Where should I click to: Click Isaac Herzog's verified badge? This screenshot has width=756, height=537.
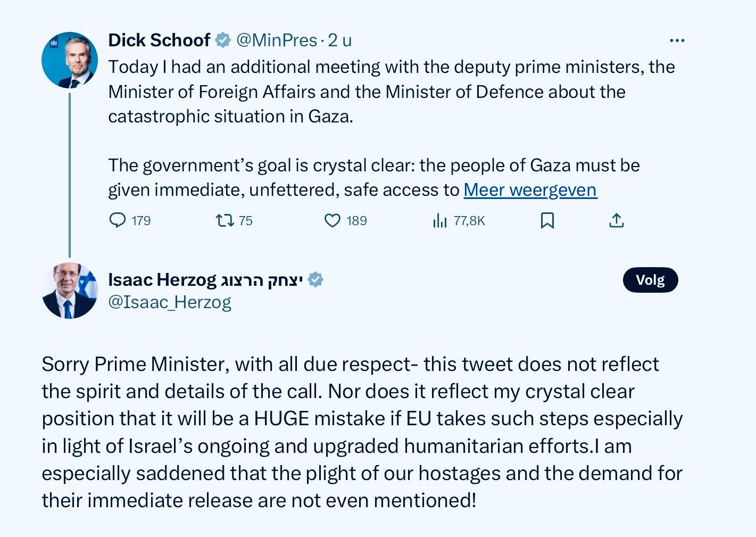coord(315,279)
